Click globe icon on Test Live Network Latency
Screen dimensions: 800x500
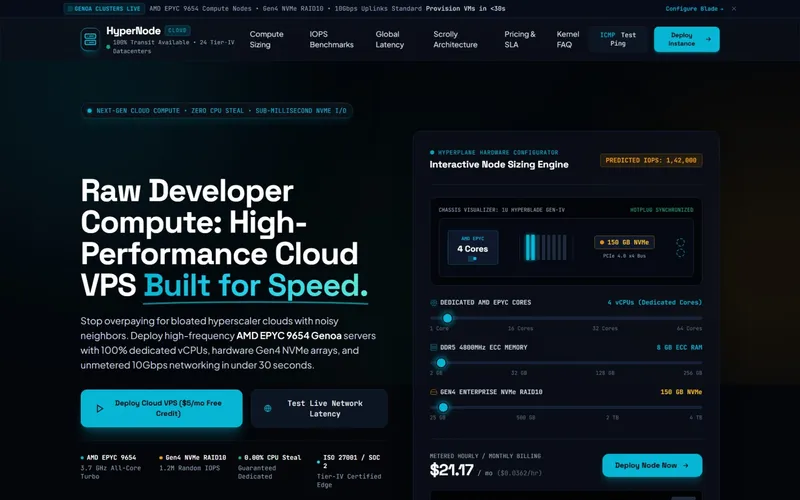267,409
